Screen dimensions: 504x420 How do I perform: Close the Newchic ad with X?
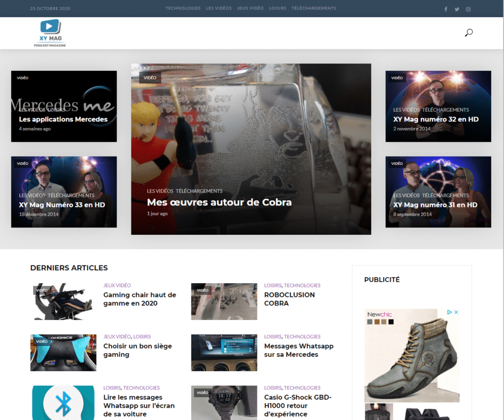[456, 312]
